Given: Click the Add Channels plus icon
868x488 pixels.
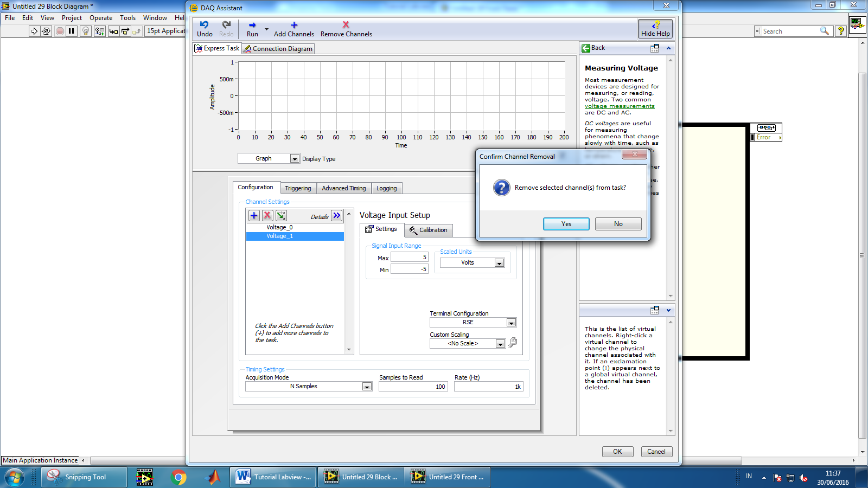Looking at the screenshot, I should tap(293, 25).
